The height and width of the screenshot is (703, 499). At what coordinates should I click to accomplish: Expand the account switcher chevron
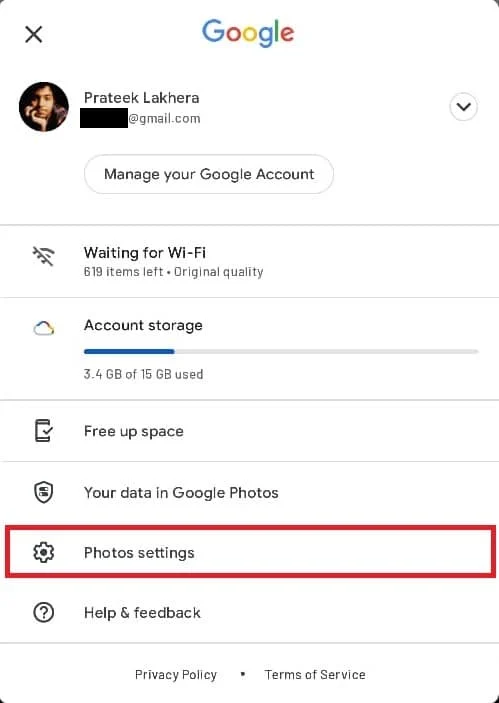(463, 107)
